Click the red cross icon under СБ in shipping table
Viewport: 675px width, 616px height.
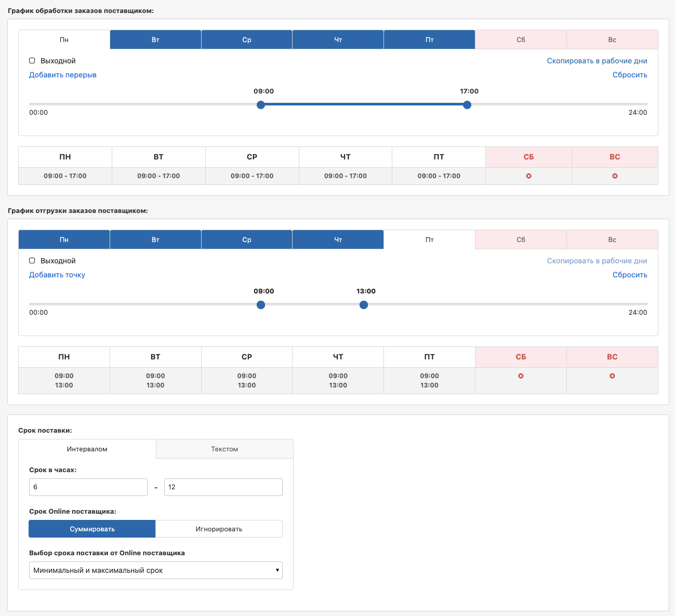pos(521,376)
